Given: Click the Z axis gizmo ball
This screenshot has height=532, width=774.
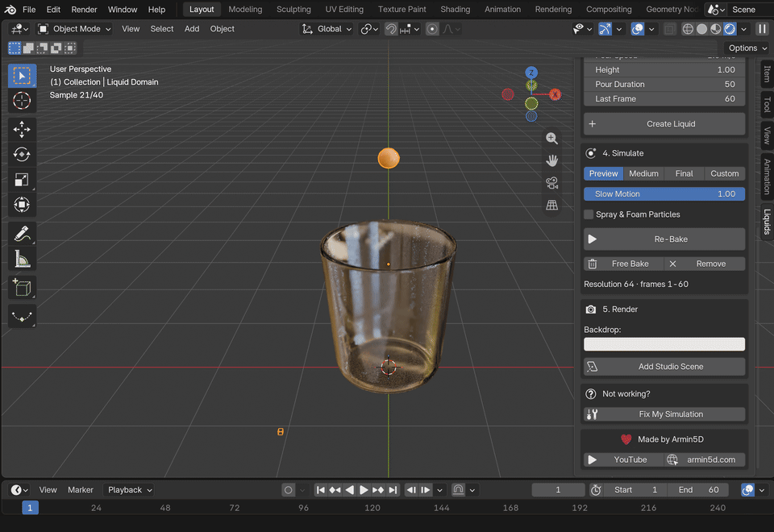Looking at the screenshot, I should point(531,73).
